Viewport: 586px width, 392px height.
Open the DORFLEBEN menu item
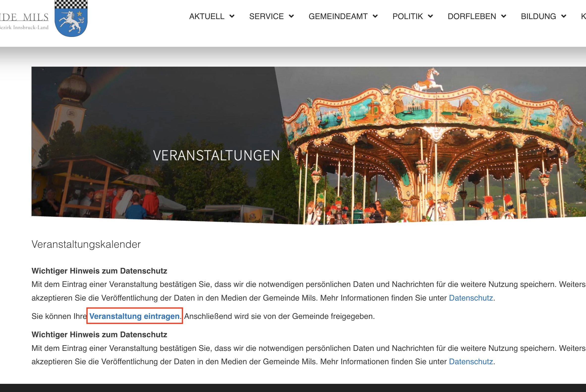coord(472,16)
